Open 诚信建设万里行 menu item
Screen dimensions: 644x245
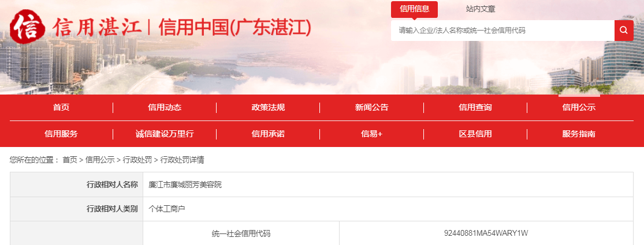(x=165, y=134)
